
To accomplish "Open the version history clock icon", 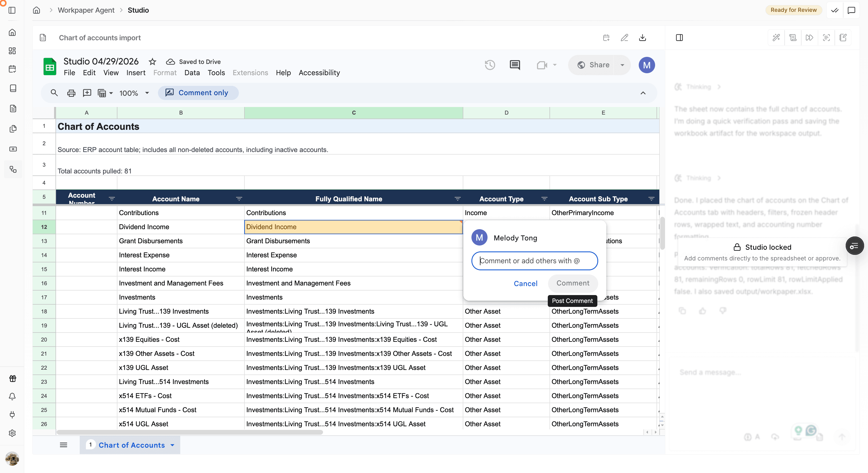I will (489, 65).
